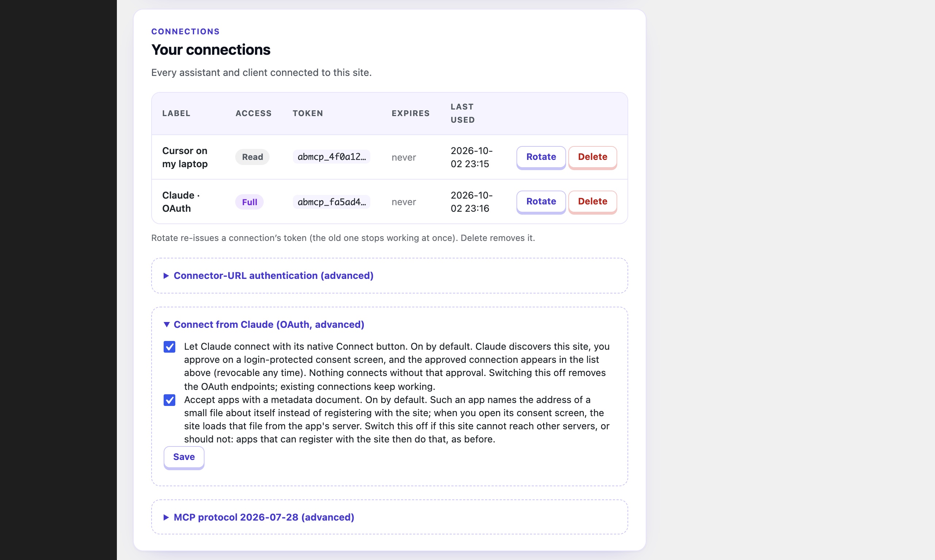The width and height of the screenshot is (935, 560).
Task: Click the Full access badge
Action: click(x=249, y=202)
